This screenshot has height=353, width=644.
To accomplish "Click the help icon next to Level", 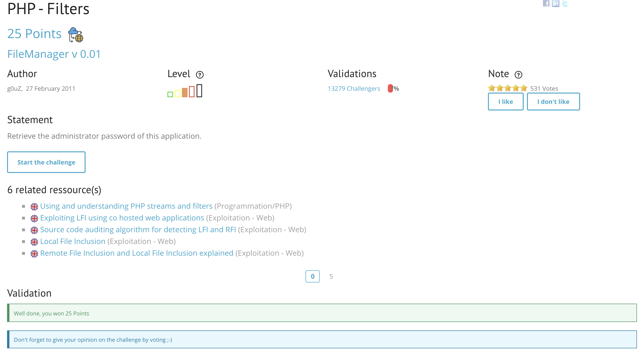I will (x=200, y=75).
